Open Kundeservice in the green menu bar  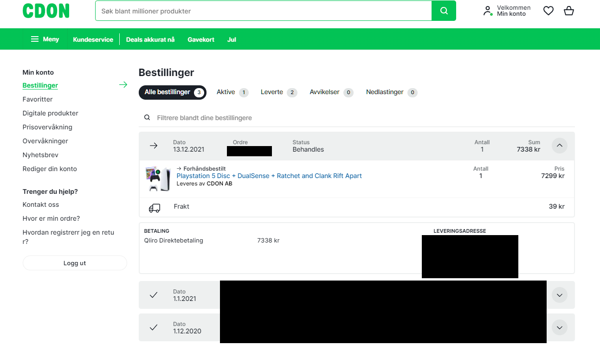coord(93,39)
